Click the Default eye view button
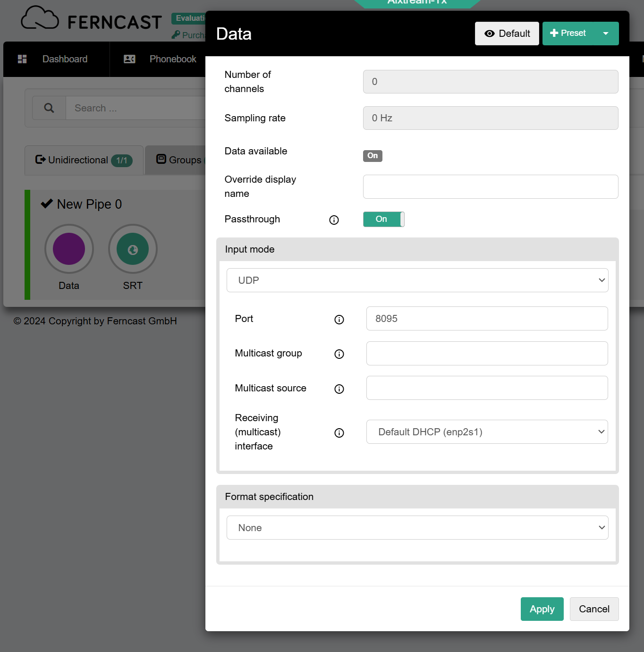Screen dimensions: 644x652 pyautogui.click(x=507, y=34)
